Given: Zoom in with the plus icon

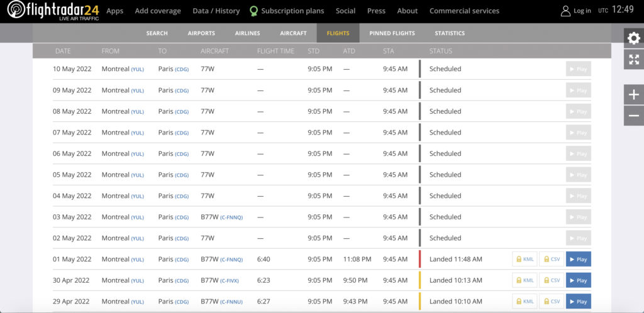Looking at the screenshot, I should 633,95.
